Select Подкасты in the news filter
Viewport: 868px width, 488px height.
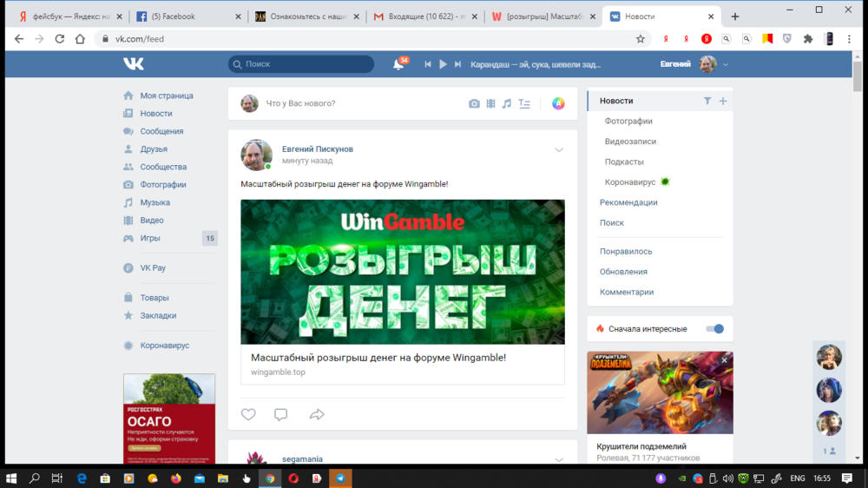pos(624,162)
